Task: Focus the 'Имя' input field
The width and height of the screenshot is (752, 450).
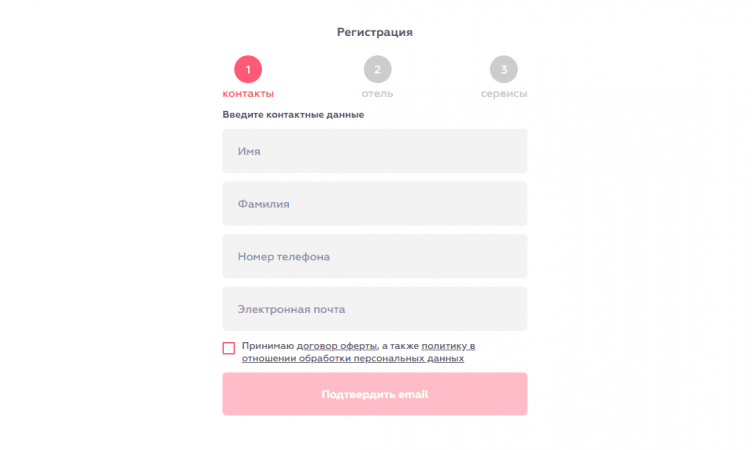Action: (x=374, y=151)
